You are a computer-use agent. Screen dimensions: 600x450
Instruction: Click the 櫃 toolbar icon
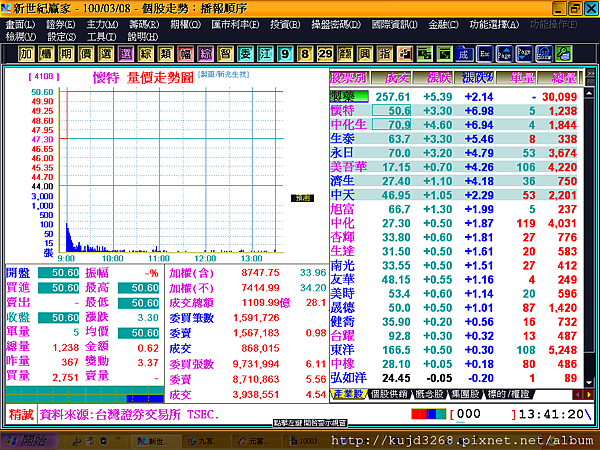pyautogui.click(x=46, y=54)
